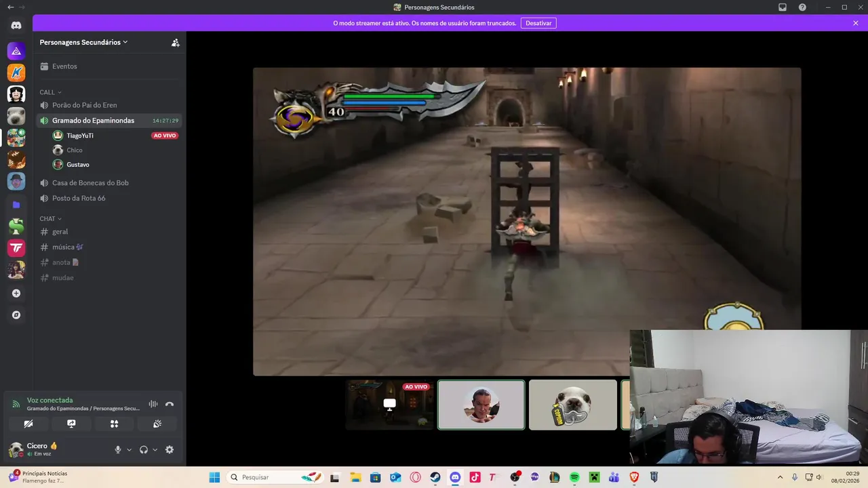Select the dog avatar participant tile
Image resolution: width=868 pixels, height=488 pixels.
572,405
